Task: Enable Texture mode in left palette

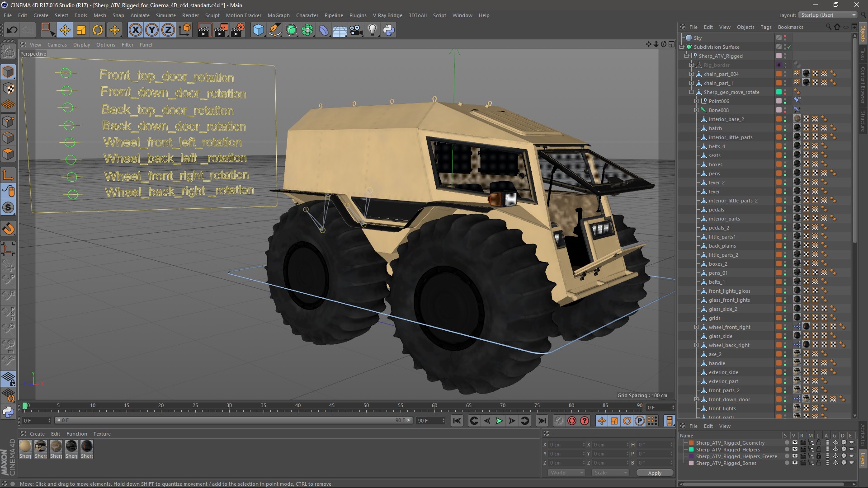Action: pos(9,89)
